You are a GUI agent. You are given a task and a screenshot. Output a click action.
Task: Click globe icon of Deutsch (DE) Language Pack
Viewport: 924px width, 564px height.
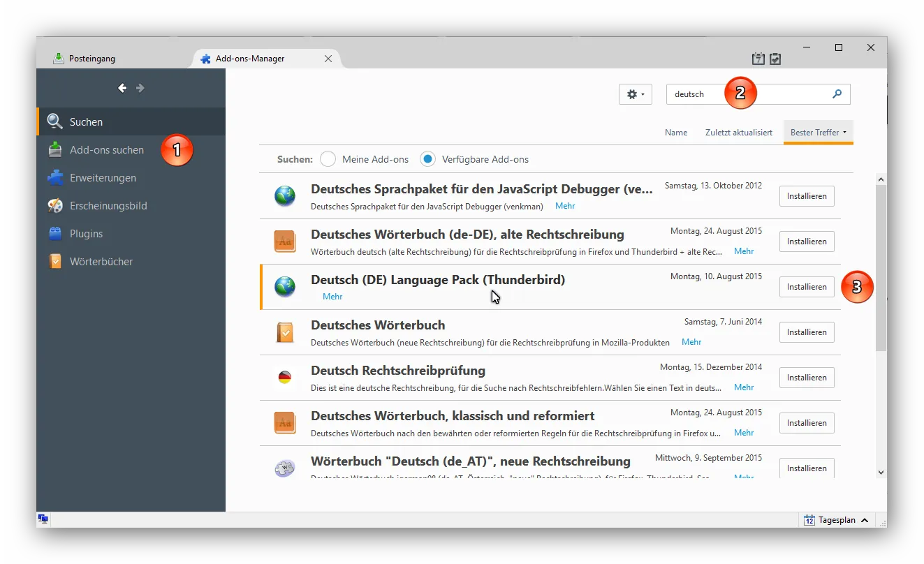point(284,287)
